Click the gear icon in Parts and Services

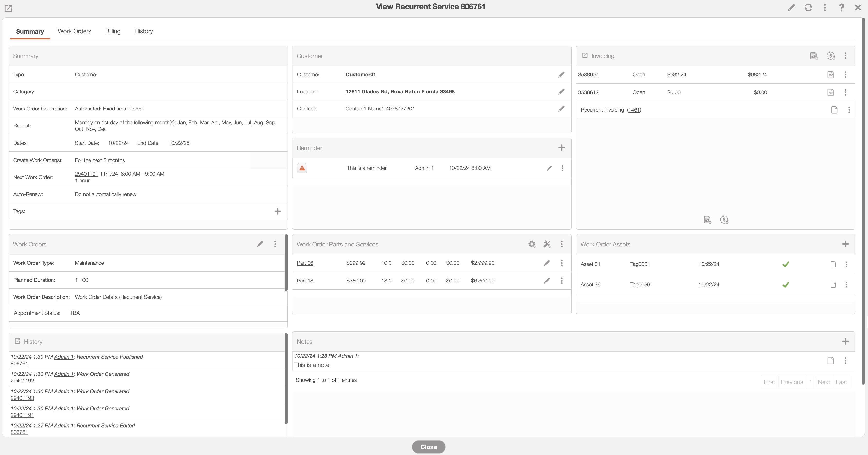pos(532,244)
